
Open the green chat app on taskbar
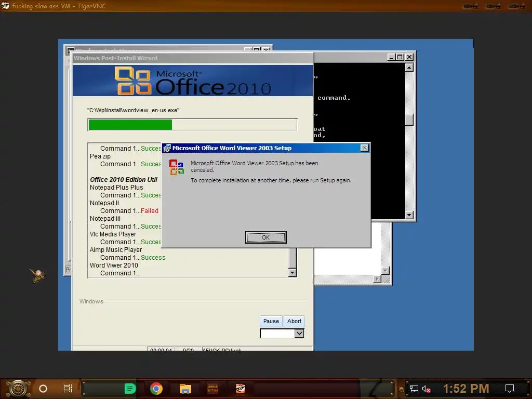tap(130, 389)
